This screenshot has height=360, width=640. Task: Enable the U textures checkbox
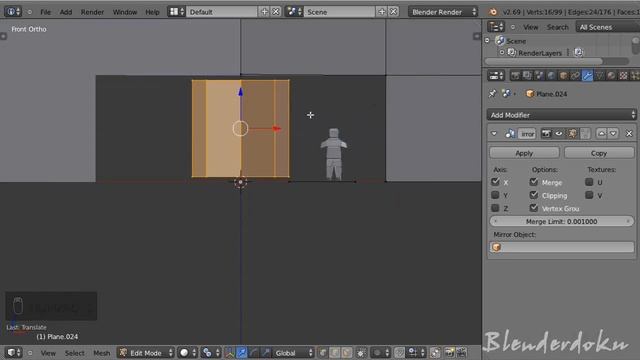(589, 182)
